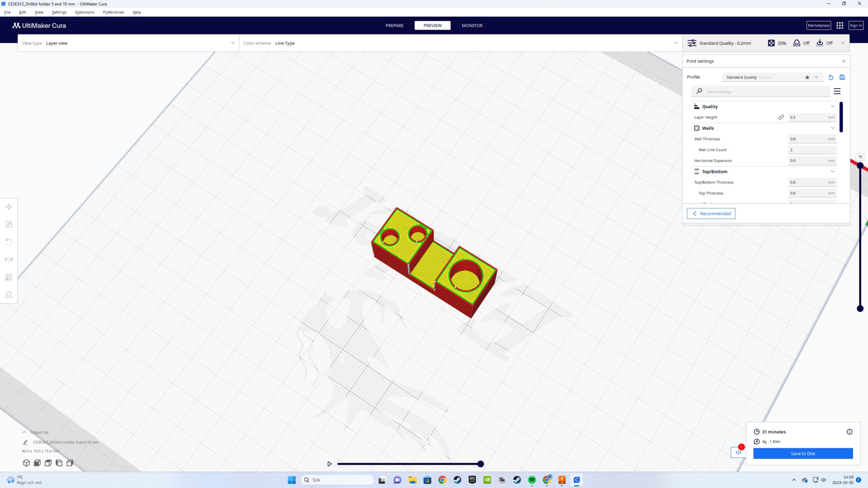
Task: Switch to the PREPARE tab
Action: click(394, 25)
